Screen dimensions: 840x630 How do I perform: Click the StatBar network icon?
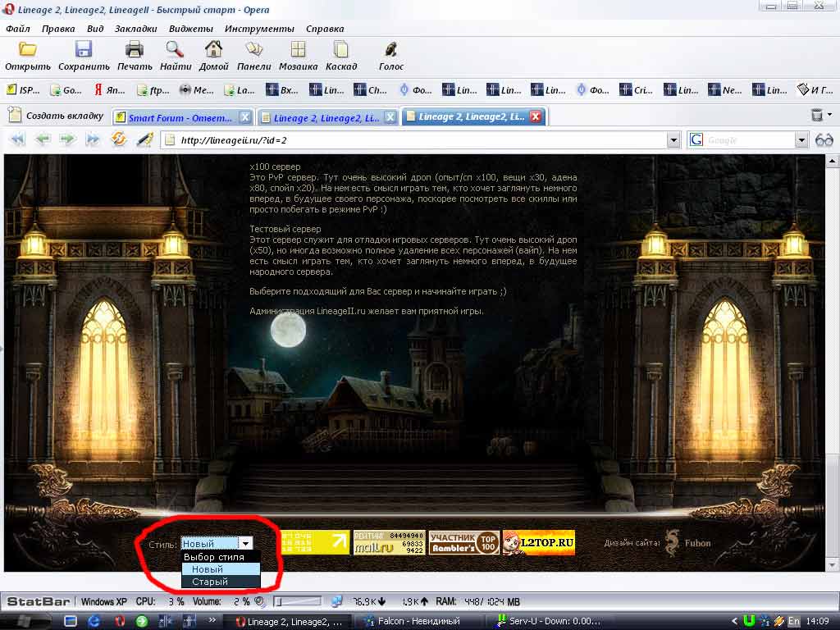(336, 601)
